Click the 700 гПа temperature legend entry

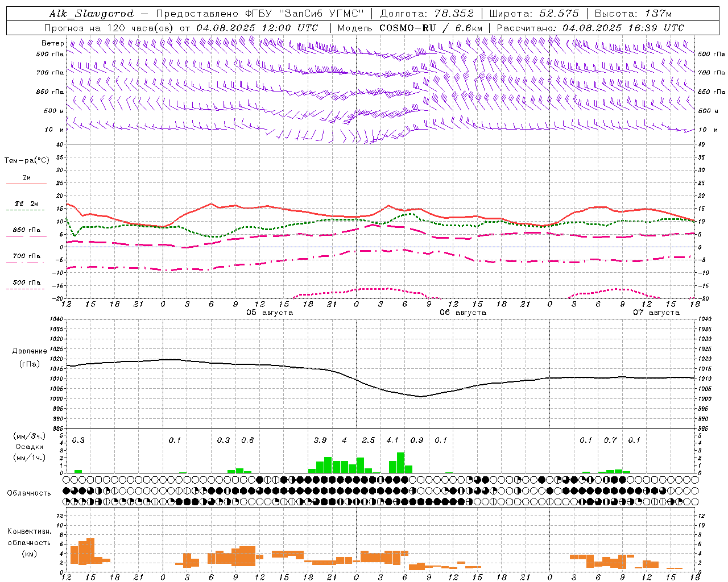point(26,256)
